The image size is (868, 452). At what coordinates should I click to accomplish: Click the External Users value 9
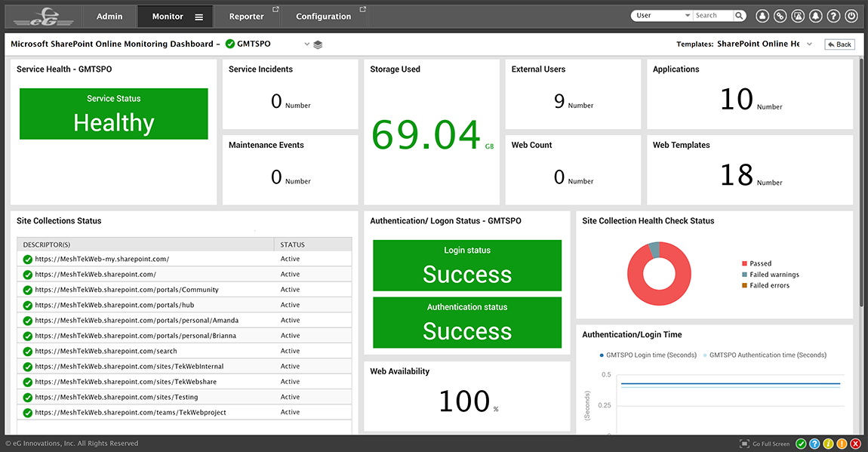pos(559,101)
